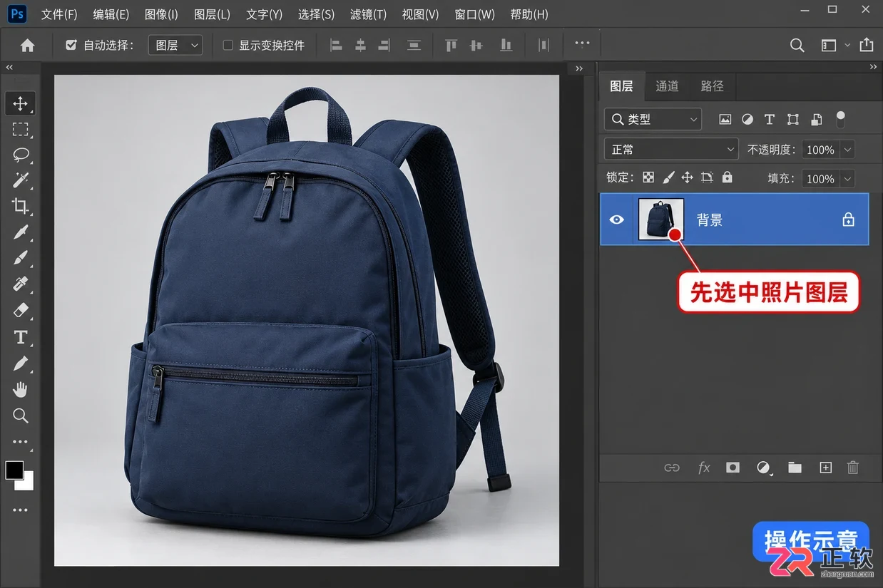
Task: Click the background white color swatch
Action: tap(27, 483)
